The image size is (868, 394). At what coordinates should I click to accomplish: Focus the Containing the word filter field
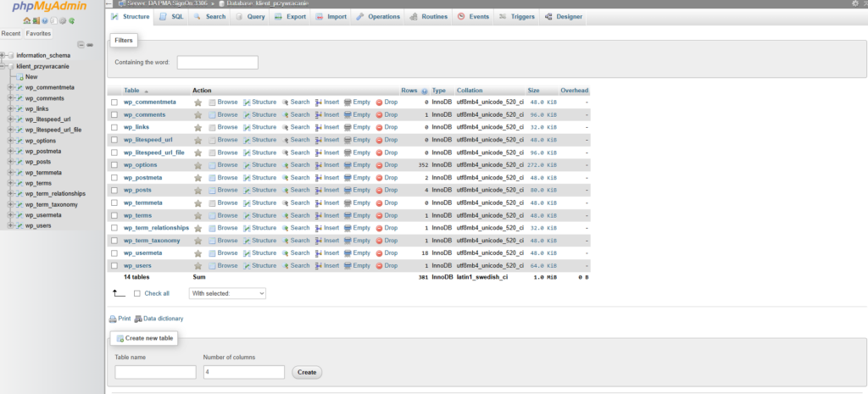[217, 63]
